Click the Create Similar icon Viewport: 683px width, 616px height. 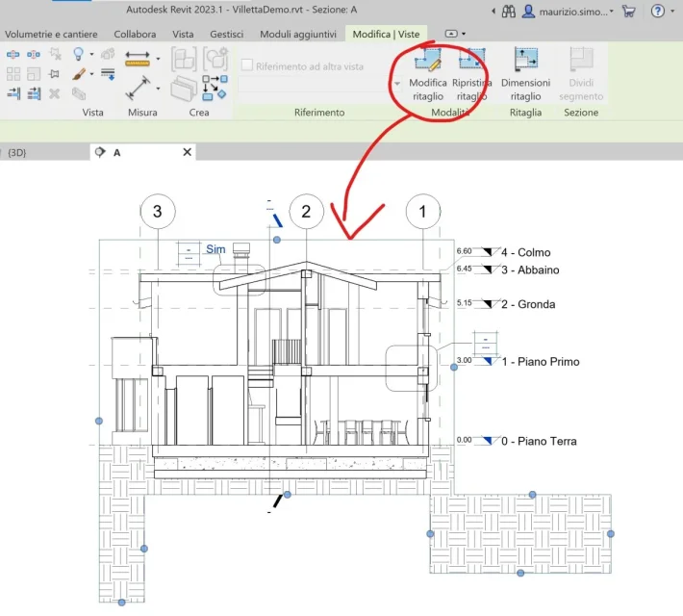(215, 88)
